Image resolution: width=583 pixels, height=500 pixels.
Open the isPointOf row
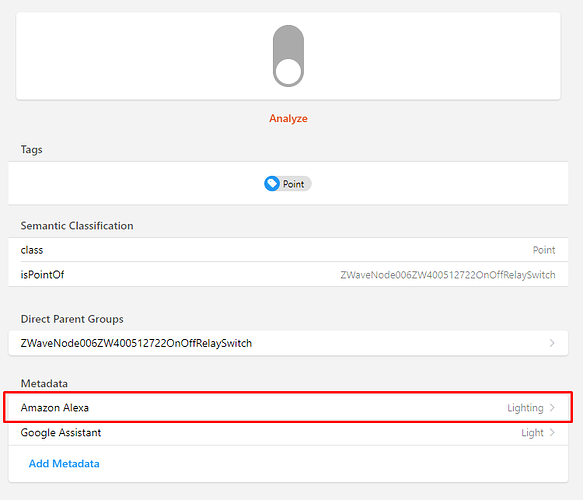pos(288,274)
